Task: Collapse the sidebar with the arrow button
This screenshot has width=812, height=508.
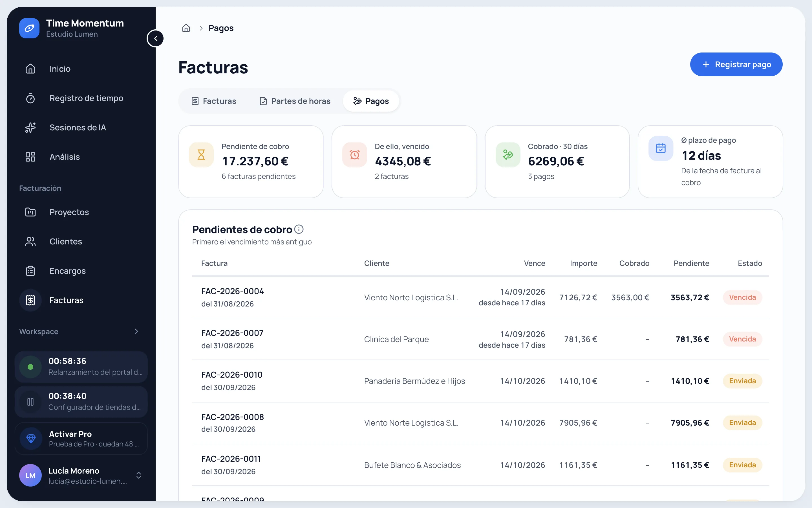Action: click(x=155, y=38)
